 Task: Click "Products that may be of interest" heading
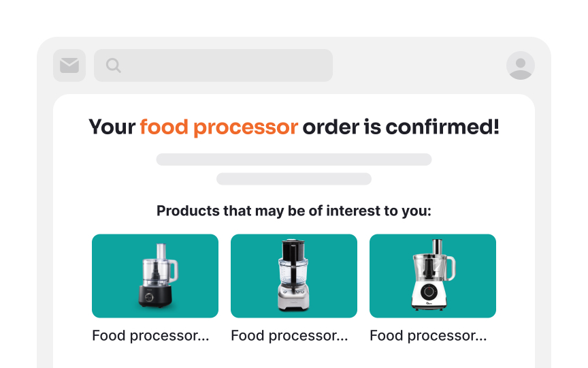(x=293, y=211)
